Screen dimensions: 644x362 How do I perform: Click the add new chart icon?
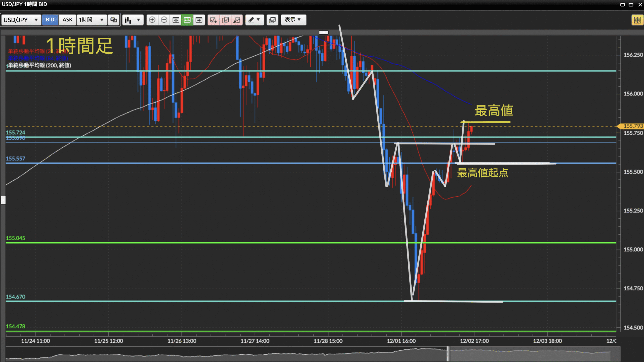click(213, 20)
